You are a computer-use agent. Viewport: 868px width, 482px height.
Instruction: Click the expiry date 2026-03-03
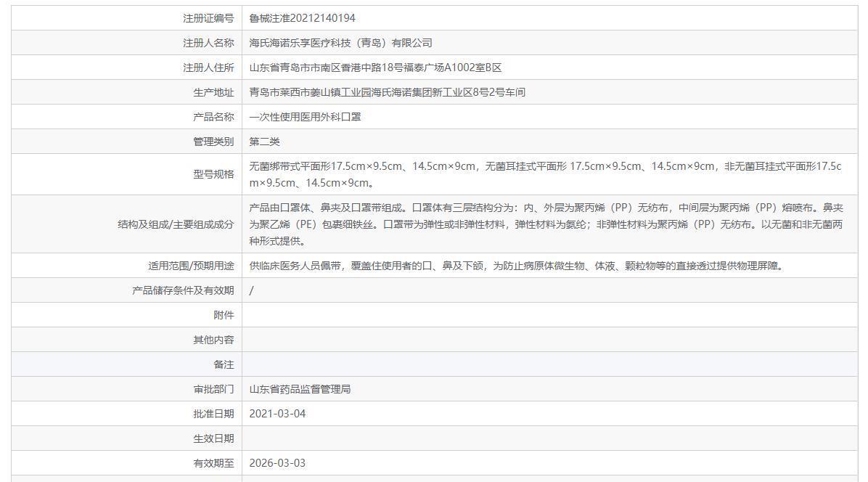tap(278, 463)
